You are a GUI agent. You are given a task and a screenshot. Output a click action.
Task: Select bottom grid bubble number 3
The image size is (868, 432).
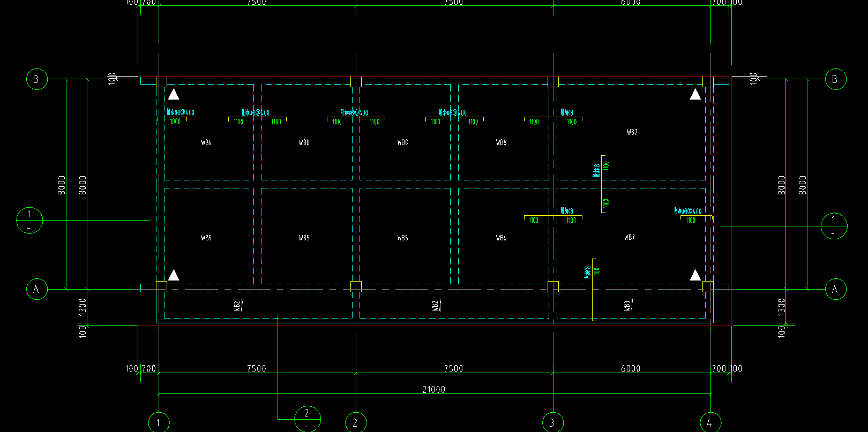point(553,422)
